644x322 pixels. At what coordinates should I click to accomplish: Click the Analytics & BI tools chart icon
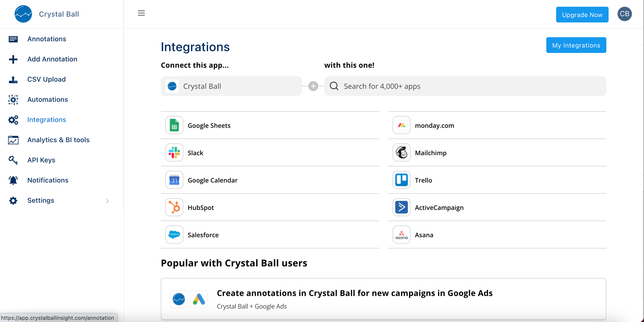coord(13,140)
